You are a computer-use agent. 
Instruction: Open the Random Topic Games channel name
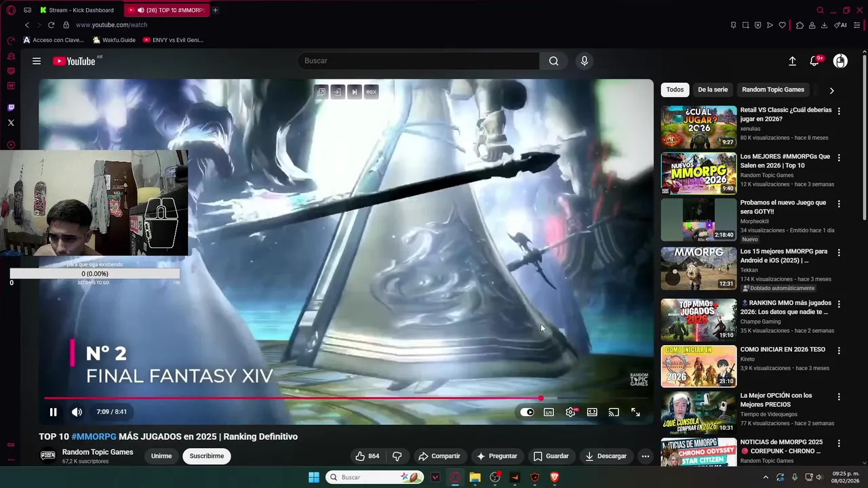98,452
